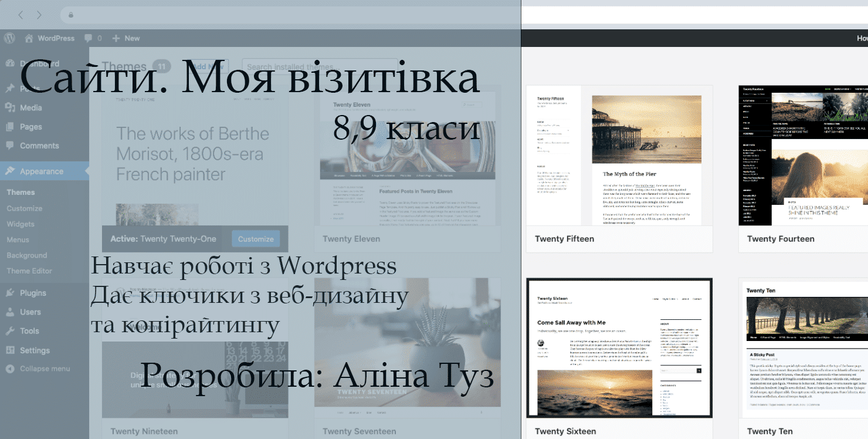868x439 pixels.
Task: Click the Twenty Ten theme name
Action: pos(770,431)
